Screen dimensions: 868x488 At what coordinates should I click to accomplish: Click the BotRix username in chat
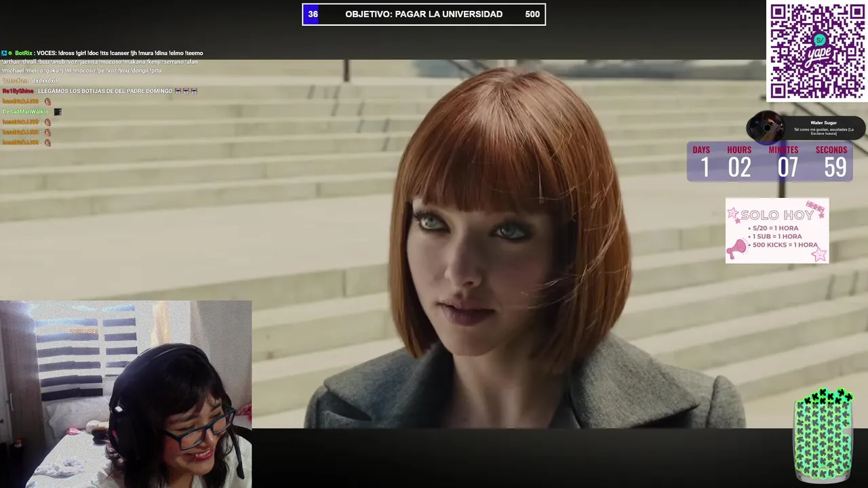pyautogui.click(x=23, y=53)
